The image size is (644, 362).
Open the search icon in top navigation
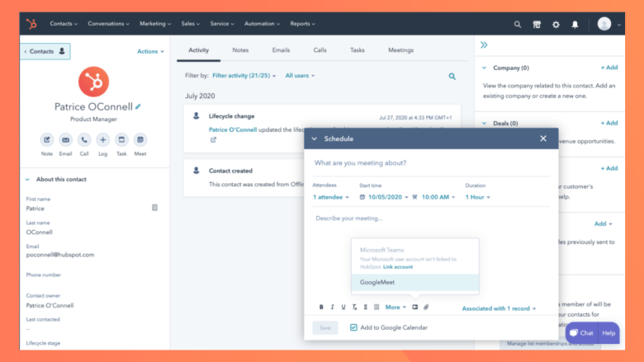click(518, 24)
